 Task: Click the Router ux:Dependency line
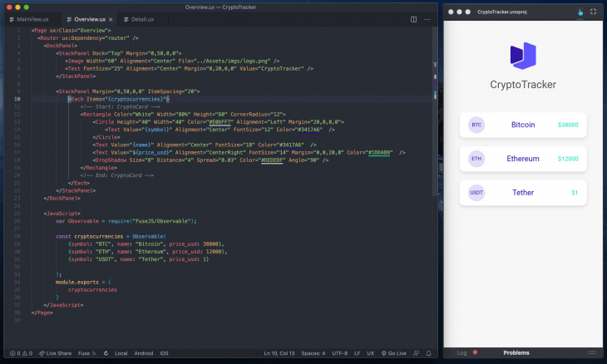tap(88, 38)
